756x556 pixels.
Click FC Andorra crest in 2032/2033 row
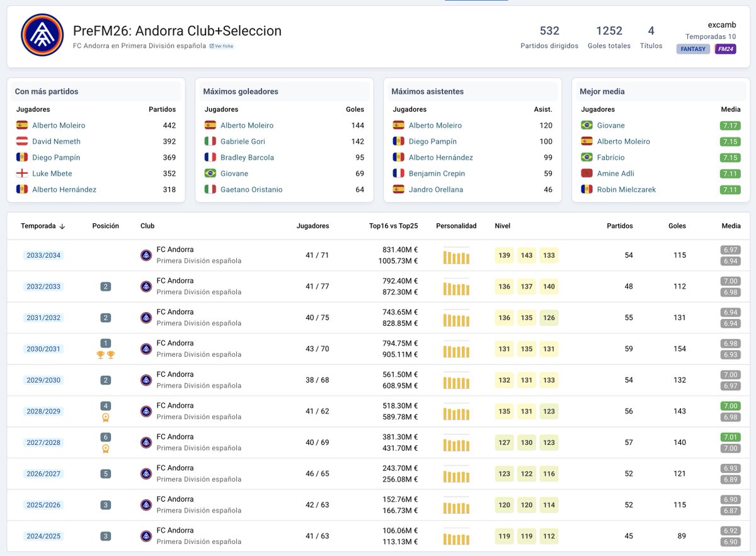tap(146, 287)
